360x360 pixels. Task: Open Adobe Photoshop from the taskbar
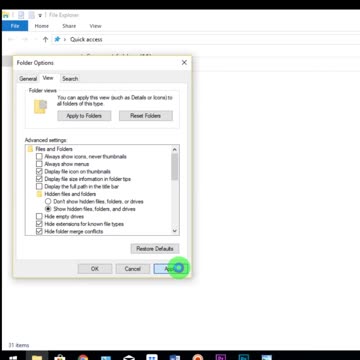[x=244, y=358]
